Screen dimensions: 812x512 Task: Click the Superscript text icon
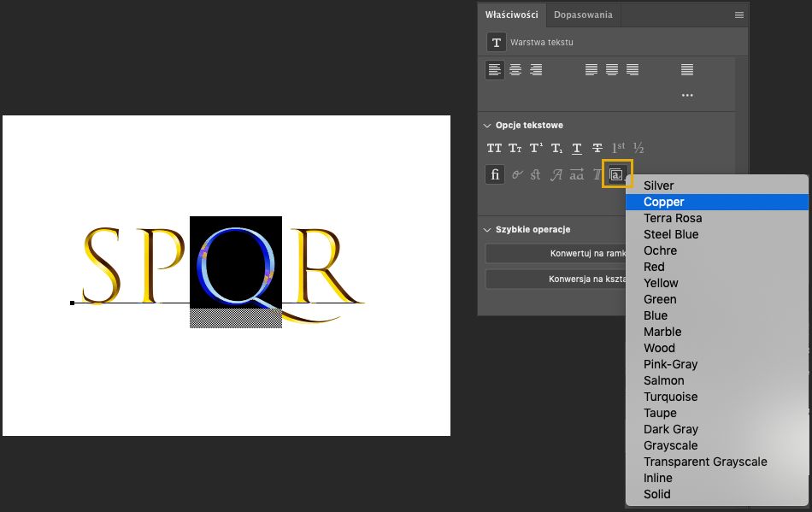[x=536, y=148]
